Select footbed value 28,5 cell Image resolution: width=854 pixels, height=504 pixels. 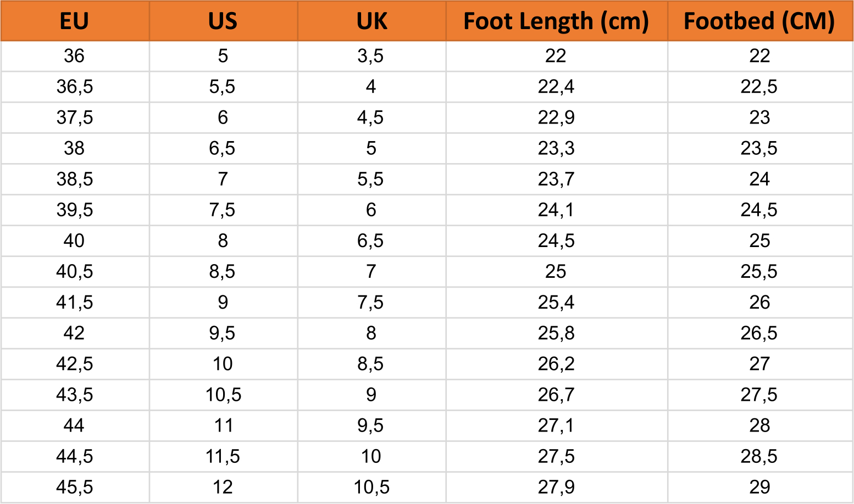759,456
